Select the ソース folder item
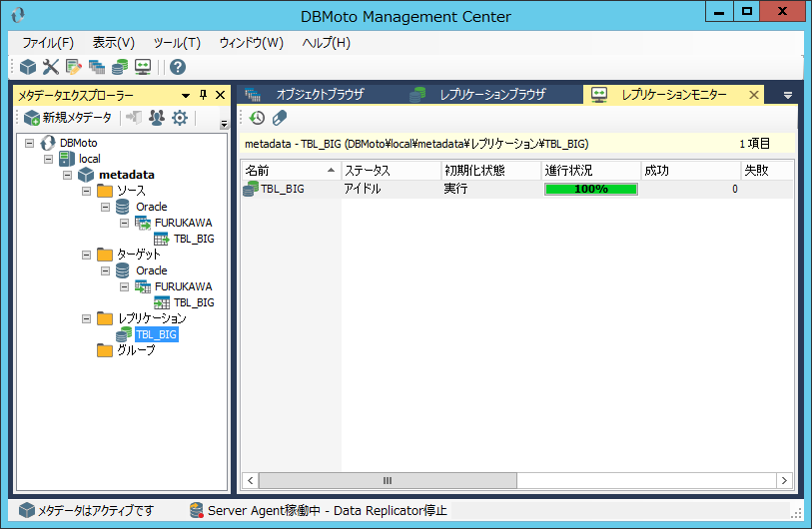Screen dimensions: 812x529 pos(131,191)
